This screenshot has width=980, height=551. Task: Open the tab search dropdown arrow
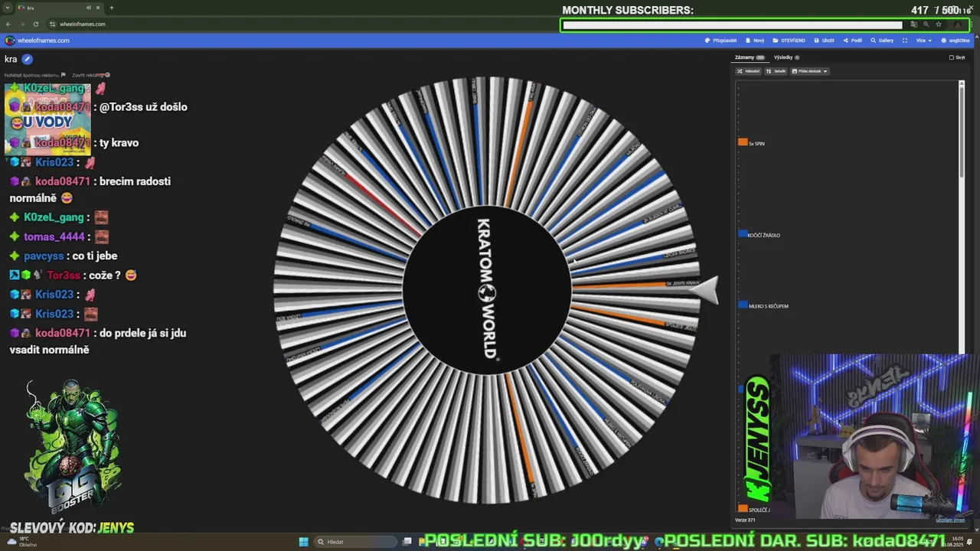pyautogui.click(x=8, y=8)
